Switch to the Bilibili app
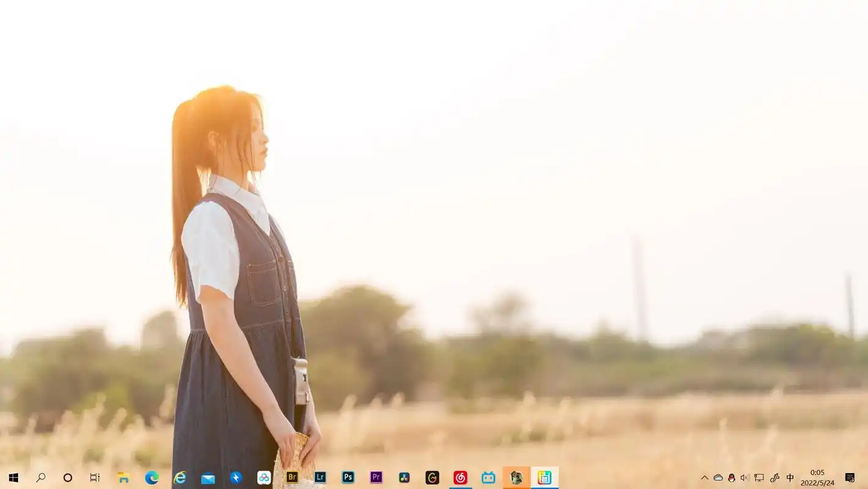Screen dimensions: 868x489 click(x=489, y=477)
